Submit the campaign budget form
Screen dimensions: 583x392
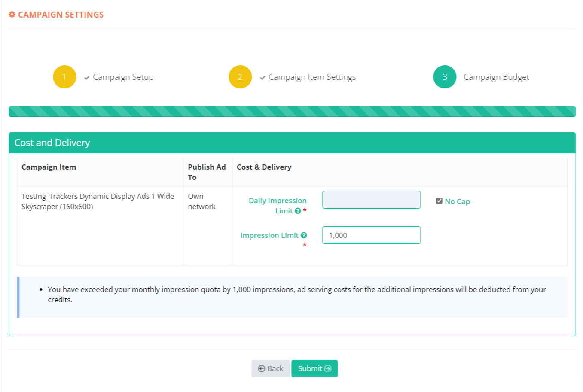(314, 368)
